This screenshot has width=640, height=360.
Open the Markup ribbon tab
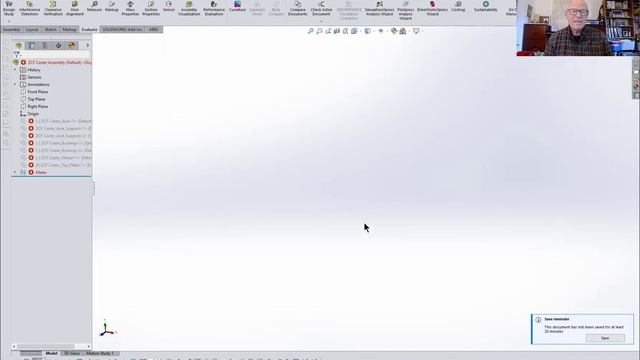(69, 29)
